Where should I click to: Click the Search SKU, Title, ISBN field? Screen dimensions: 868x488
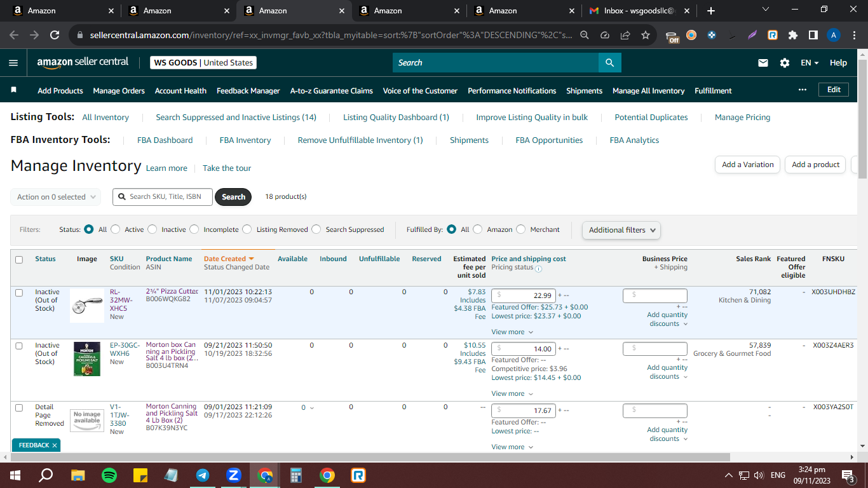tap(163, 197)
